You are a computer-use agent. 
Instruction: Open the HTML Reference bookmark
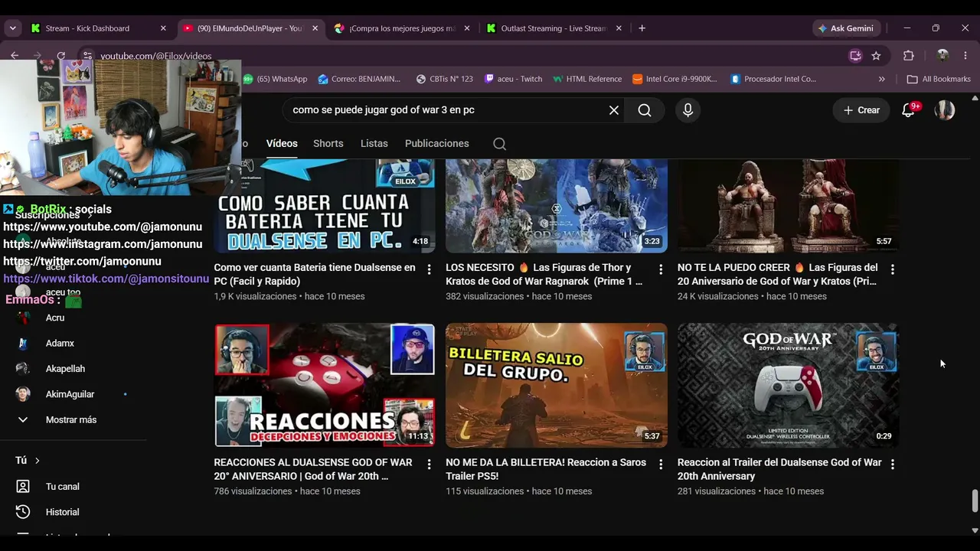click(587, 79)
